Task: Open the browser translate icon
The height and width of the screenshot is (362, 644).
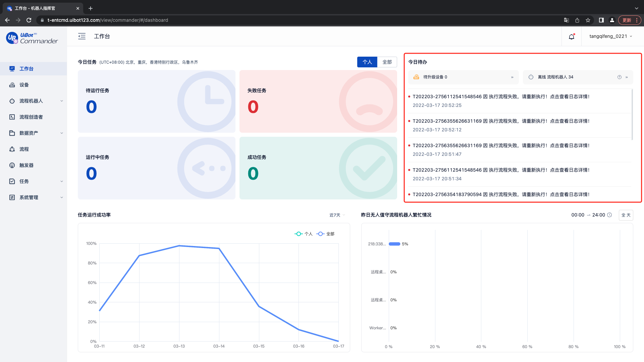Action: point(567,20)
